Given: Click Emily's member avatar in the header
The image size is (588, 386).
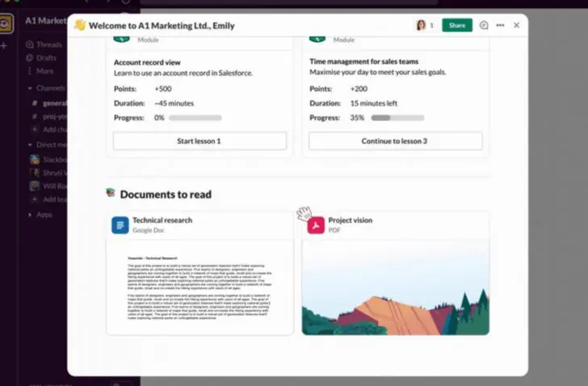Looking at the screenshot, I should [x=421, y=25].
